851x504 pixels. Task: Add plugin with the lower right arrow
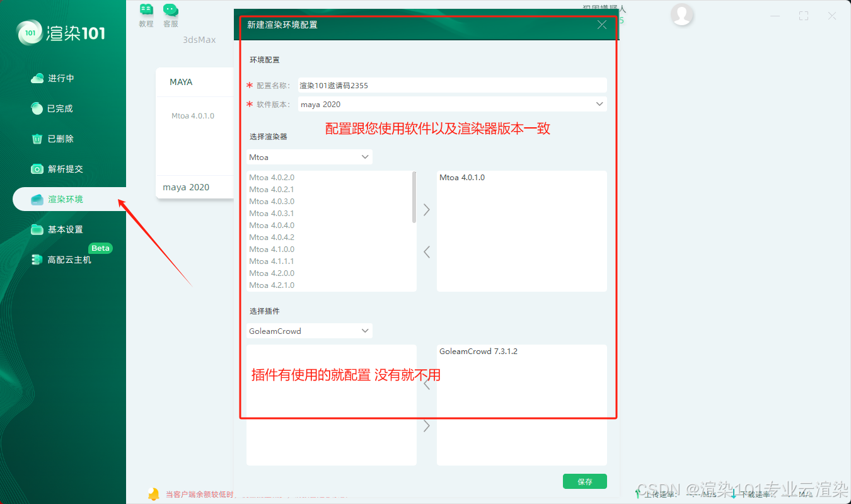(427, 427)
